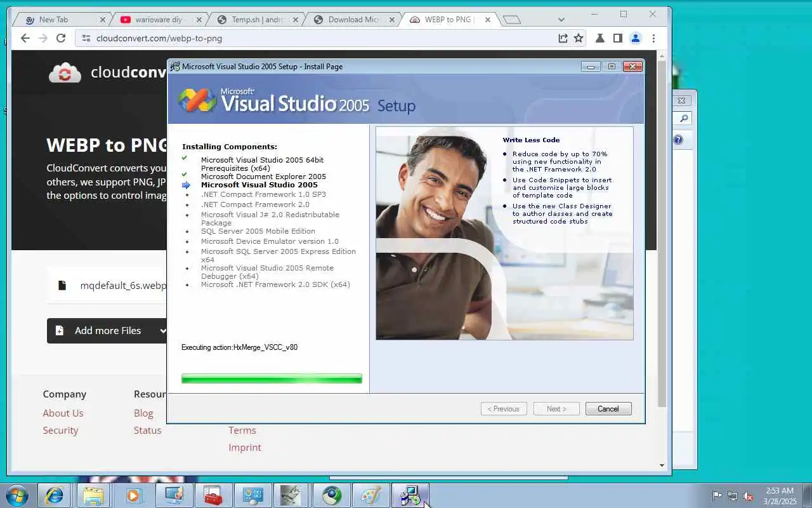The image size is (812, 508).
Task: Click the Add more Files button
Action: [107, 331]
